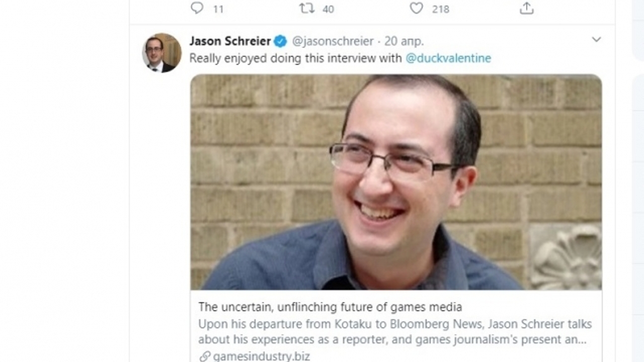Open the @jasonschreier handle
The height and width of the screenshot is (362, 644).
point(333,41)
